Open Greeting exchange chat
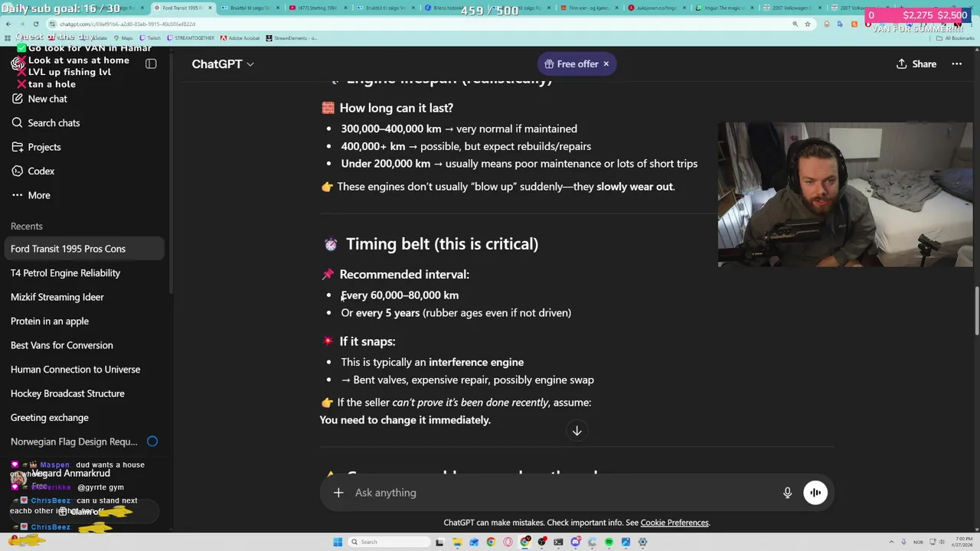The image size is (980, 551). [x=83, y=417]
